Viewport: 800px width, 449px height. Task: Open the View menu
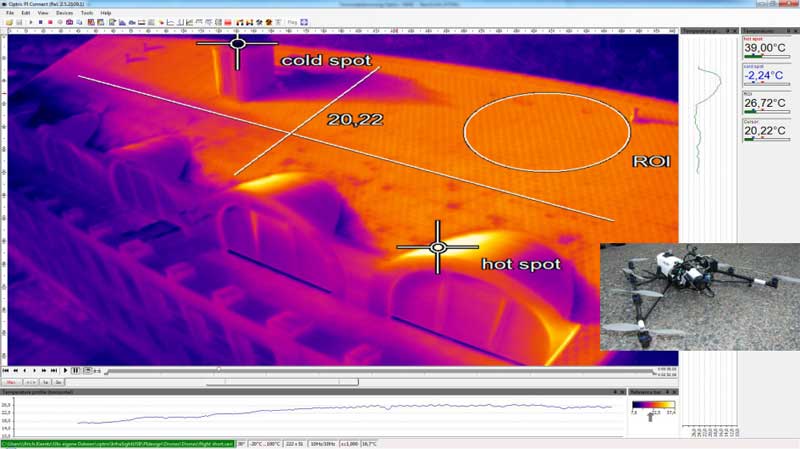43,13
